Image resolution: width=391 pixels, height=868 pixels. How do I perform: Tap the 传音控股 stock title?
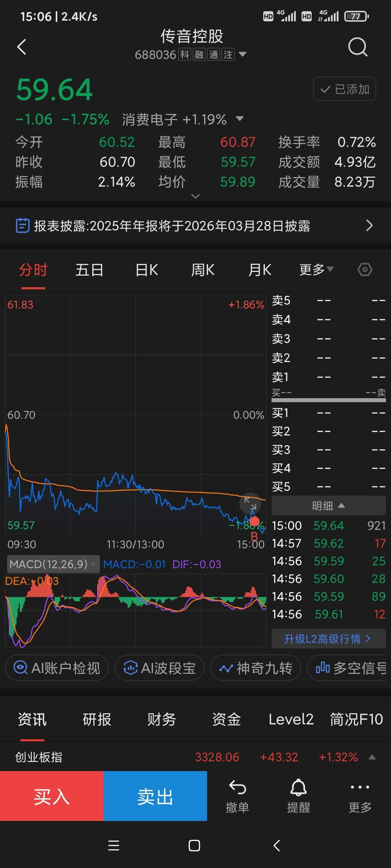[x=192, y=36]
